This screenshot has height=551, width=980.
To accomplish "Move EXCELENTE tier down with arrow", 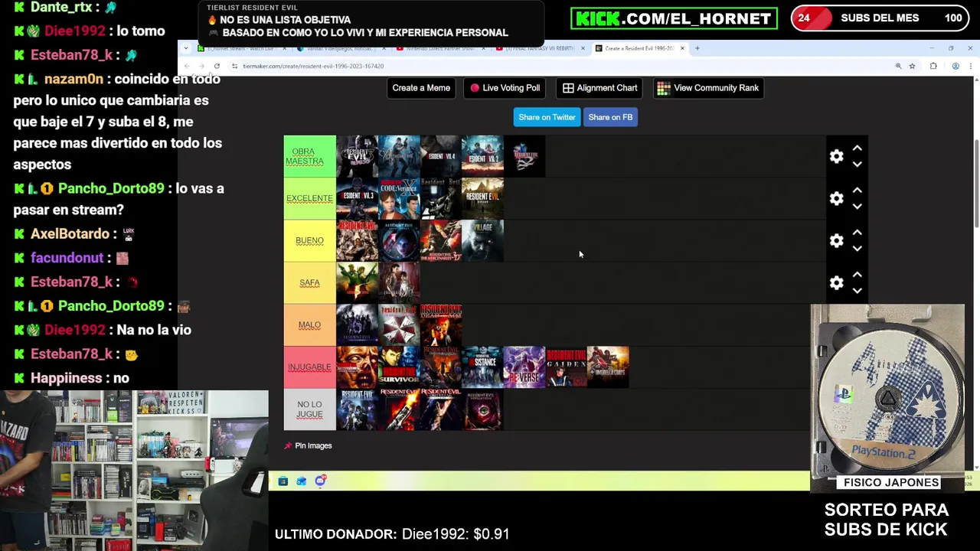I will click(x=857, y=206).
